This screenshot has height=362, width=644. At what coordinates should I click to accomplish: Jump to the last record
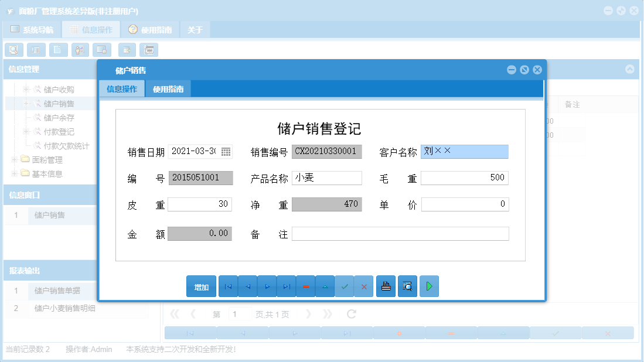[x=286, y=286]
